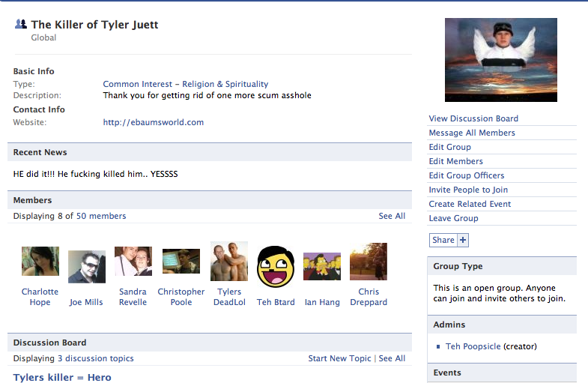Click Charlotte Hope's profile picture
Viewport: 588px width, 383px height.
click(40, 262)
